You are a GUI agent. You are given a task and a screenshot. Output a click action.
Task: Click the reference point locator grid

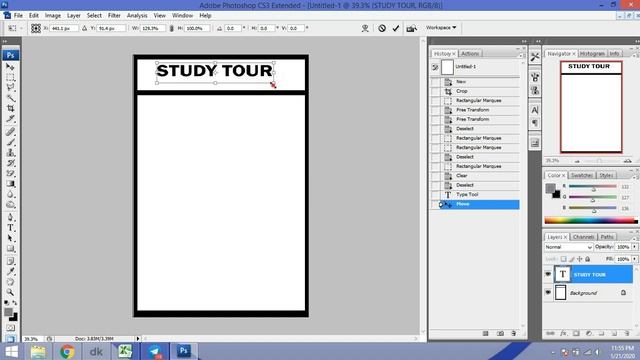[x=36, y=28]
